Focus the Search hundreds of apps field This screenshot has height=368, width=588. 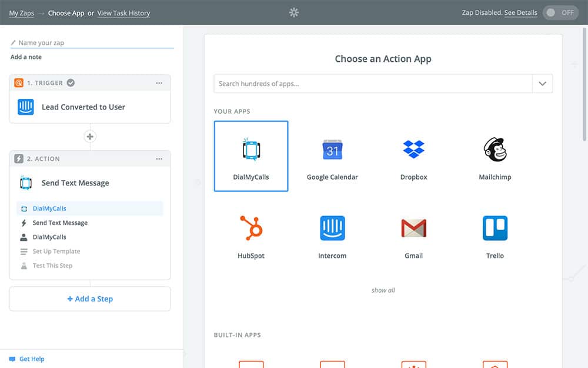373,84
